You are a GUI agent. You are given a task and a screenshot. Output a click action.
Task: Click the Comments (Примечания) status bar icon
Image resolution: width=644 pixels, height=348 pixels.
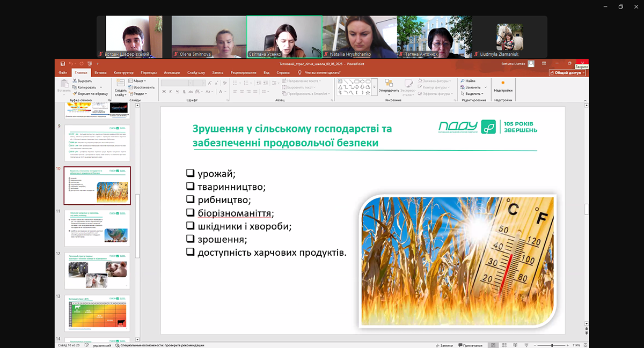pos(470,345)
